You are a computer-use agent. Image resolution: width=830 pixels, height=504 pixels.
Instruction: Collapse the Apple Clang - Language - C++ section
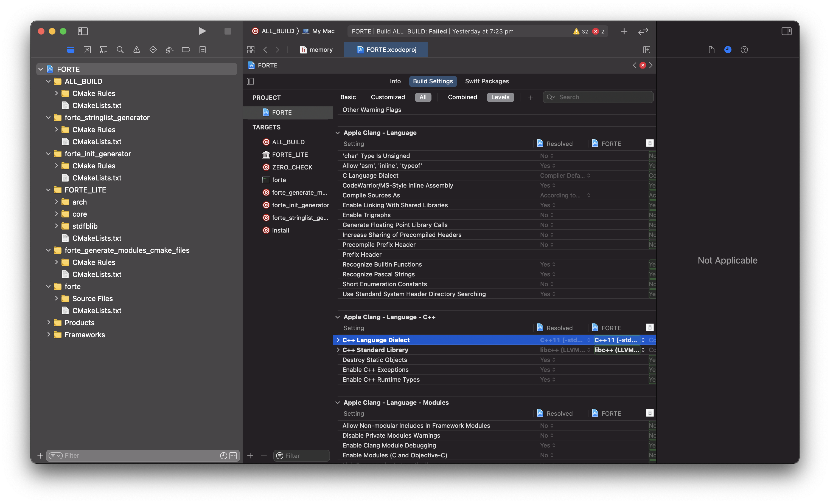click(x=338, y=317)
